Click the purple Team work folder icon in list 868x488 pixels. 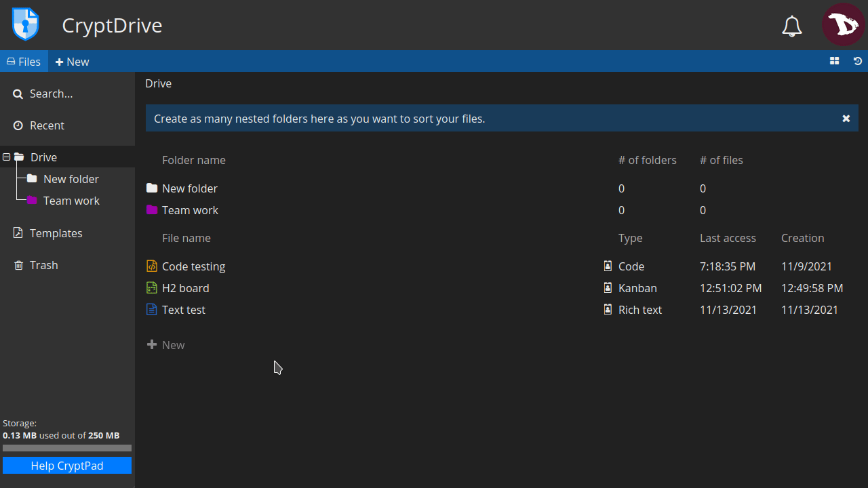[x=152, y=210]
